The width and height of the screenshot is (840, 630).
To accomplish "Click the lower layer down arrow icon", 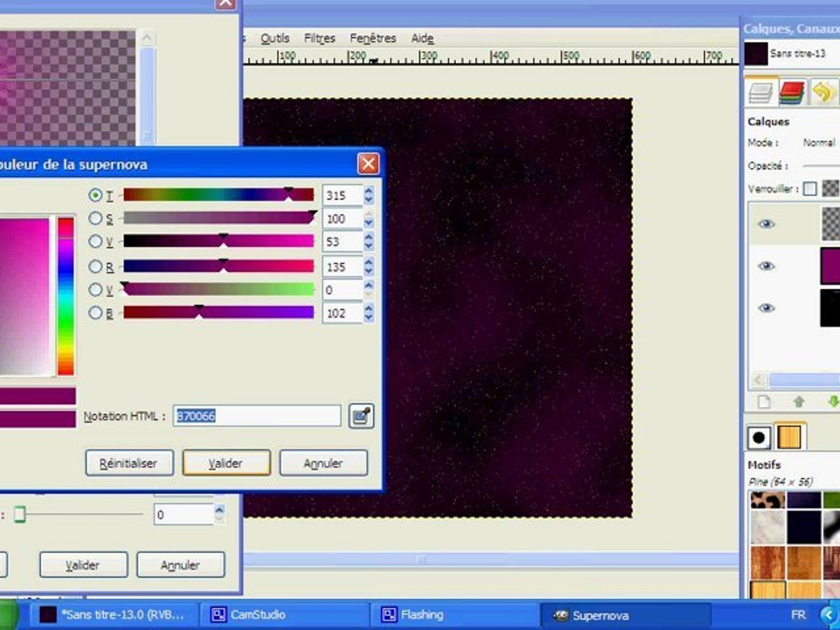I will click(834, 401).
